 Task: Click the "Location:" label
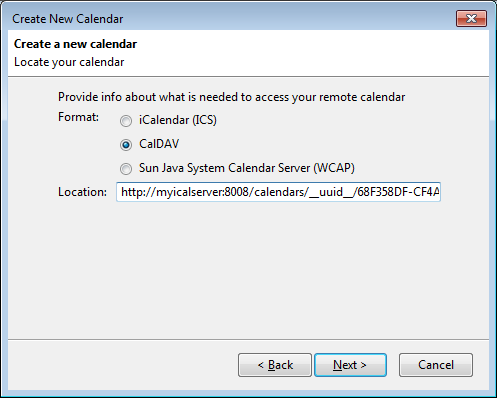(82, 192)
